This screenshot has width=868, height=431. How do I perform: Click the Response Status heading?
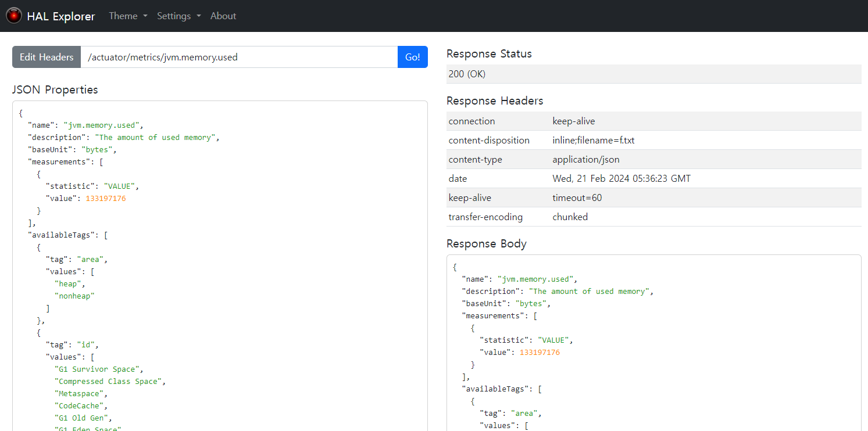pyautogui.click(x=489, y=53)
